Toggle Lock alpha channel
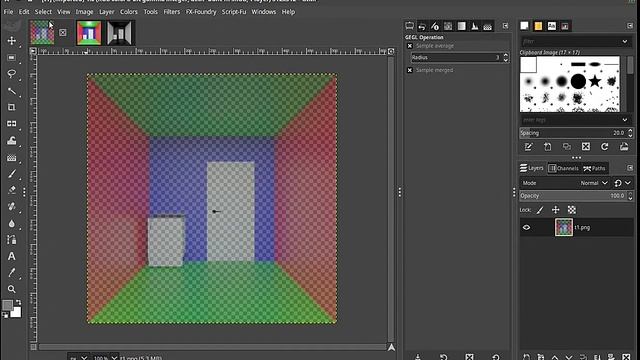The height and width of the screenshot is (360, 640). tap(571, 210)
